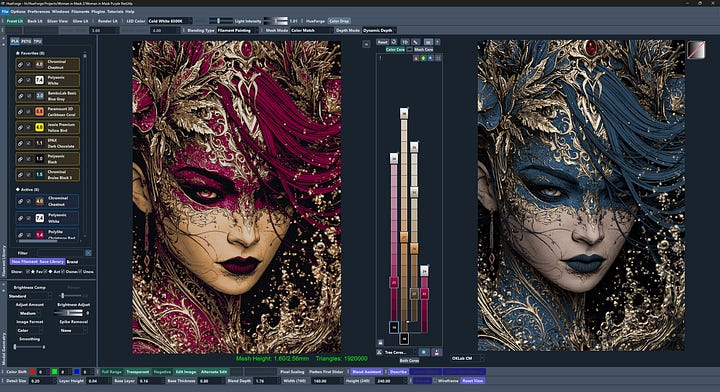The width and height of the screenshot is (720, 392).
Task: Click the Blend Assistant button
Action: [x=366, y=372]
